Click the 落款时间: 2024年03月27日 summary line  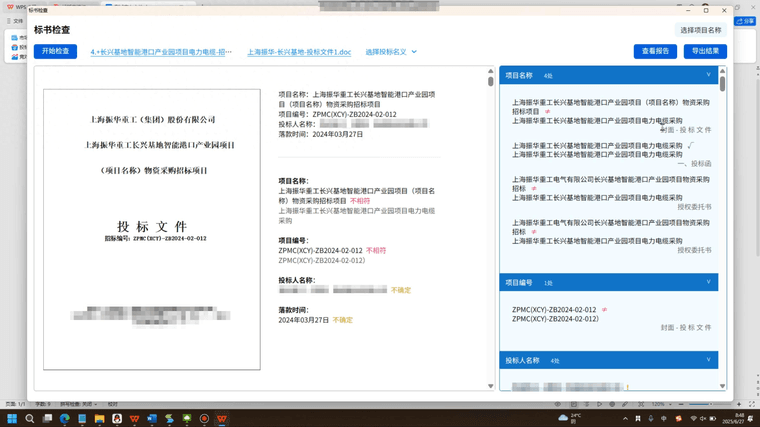(x=320, y=134)
